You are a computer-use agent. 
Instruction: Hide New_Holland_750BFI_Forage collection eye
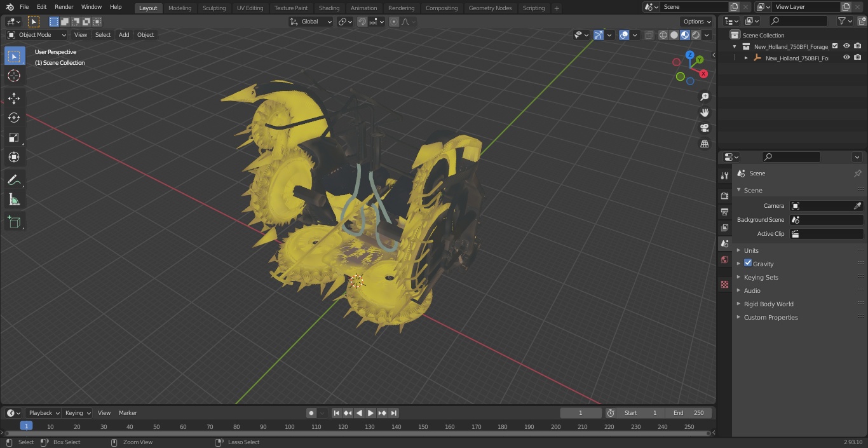pyautogui.click(x=846, y=46)
